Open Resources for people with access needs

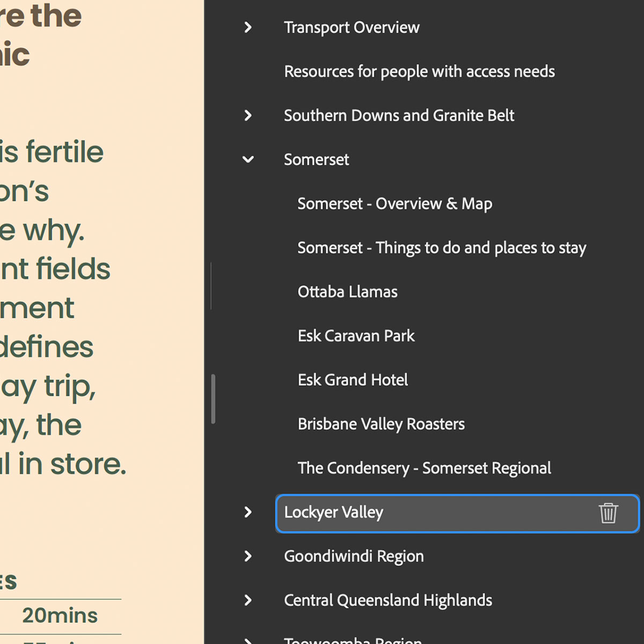(419, 71)
